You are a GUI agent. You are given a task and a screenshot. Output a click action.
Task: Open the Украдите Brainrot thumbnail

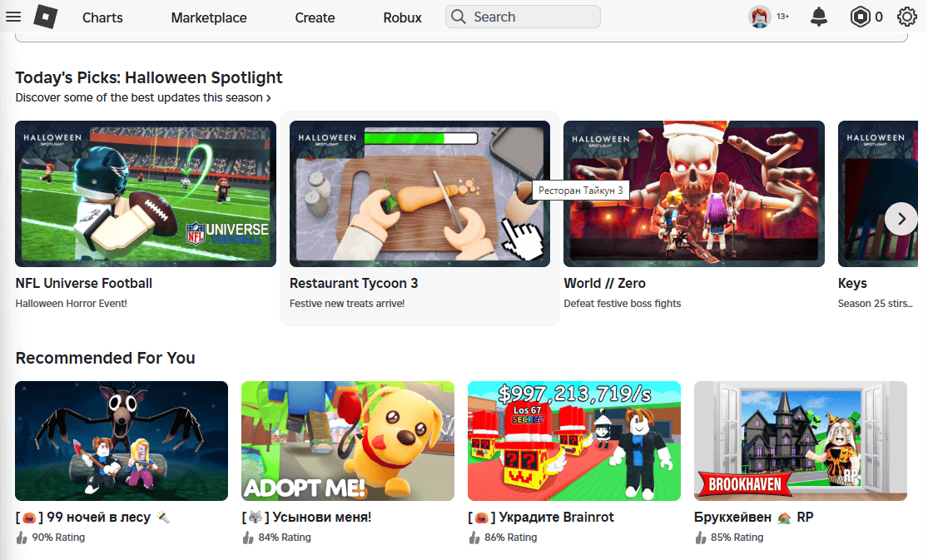point(574,441)
